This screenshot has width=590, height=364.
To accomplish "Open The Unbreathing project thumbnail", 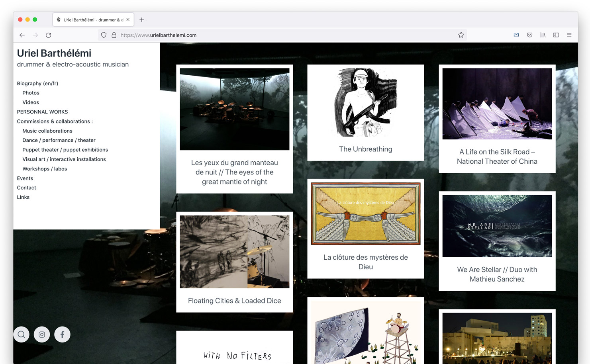I will coord(365,102).
